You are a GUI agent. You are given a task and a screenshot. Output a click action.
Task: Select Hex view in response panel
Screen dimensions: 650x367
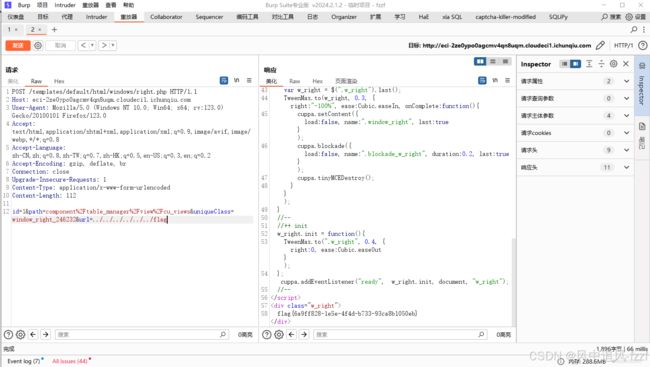pyautogui.click(x=318, y=81)
